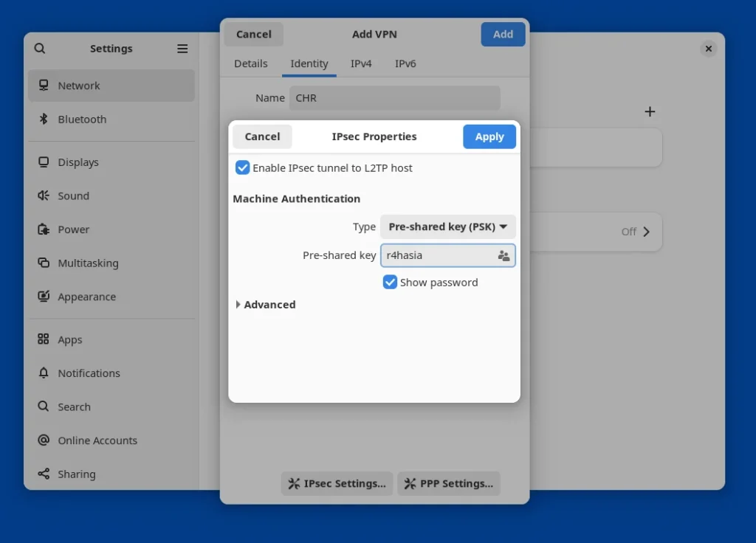Viewport: 756px width, 543px height.
Task: Disable IPsec tunnel to L2TP host checkbox
Action: (x=242, y=168)
